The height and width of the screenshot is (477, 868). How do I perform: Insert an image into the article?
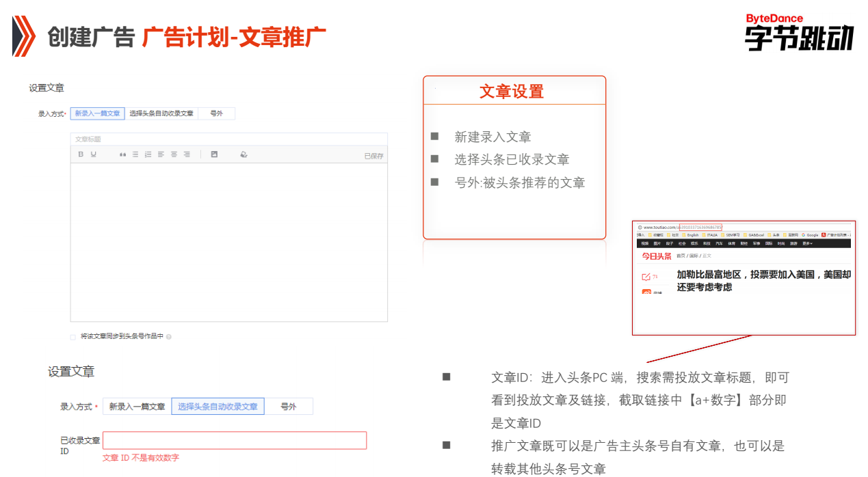[214, 154]
